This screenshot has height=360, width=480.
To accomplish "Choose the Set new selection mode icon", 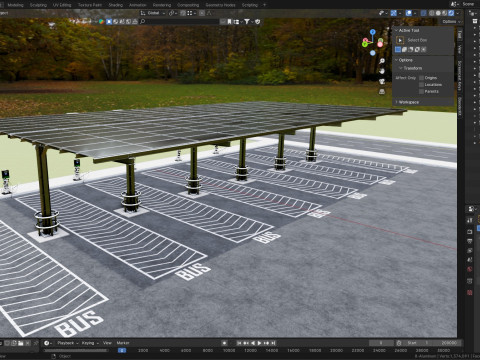I will pos(398,49).
